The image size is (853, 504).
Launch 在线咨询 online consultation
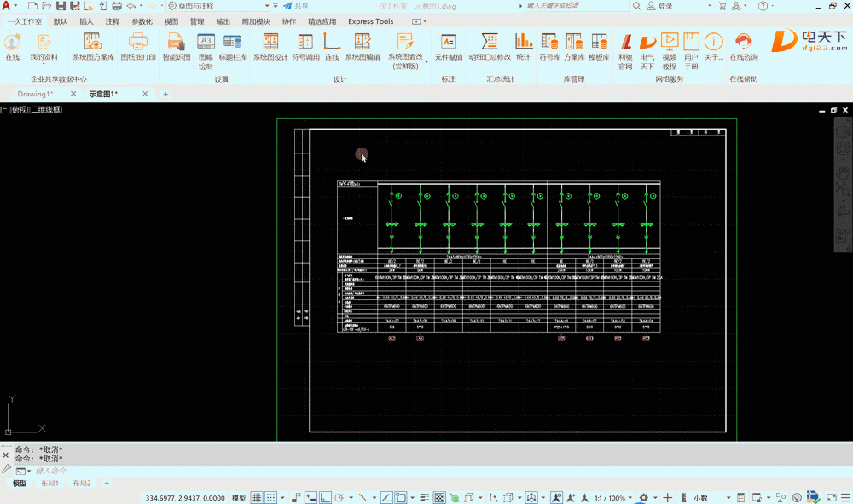pos(743,47)
